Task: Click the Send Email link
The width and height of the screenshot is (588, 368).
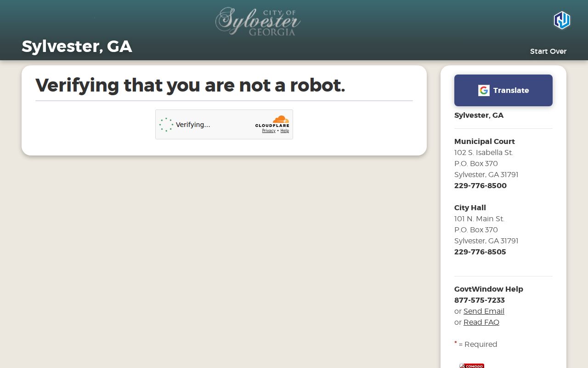Action: [x=484, y=311]
